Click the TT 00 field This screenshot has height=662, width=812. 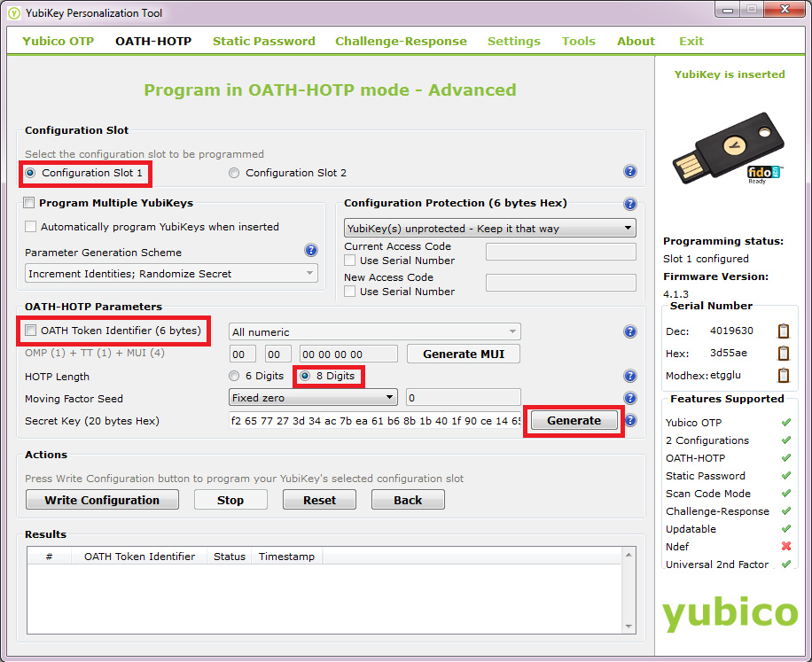tap(277, 354)
